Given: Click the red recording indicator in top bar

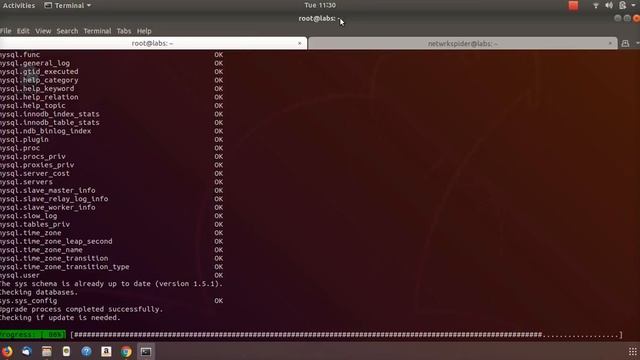Looking at the screenshot, I should coord(573,5).
